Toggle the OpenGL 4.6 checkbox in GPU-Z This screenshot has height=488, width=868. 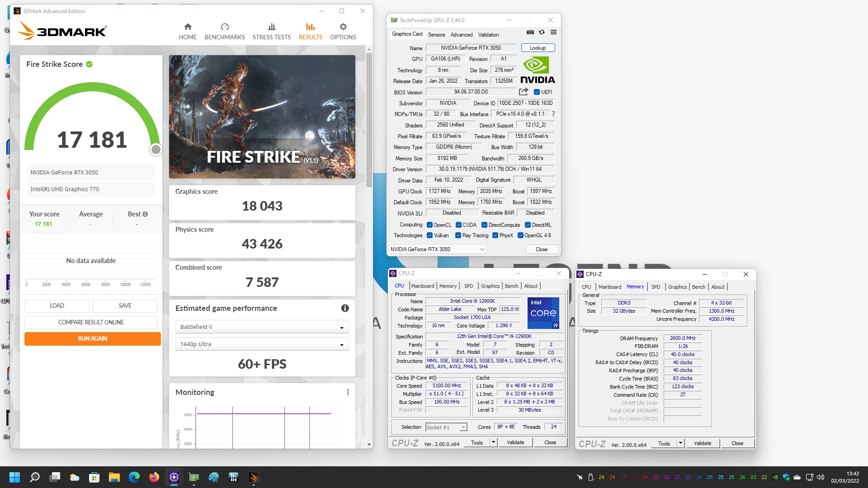pos(520,235)
